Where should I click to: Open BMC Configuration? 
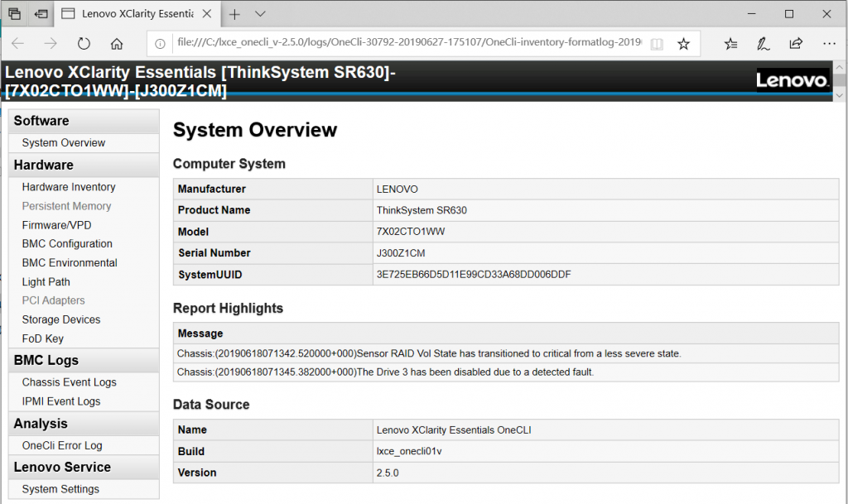67,243
